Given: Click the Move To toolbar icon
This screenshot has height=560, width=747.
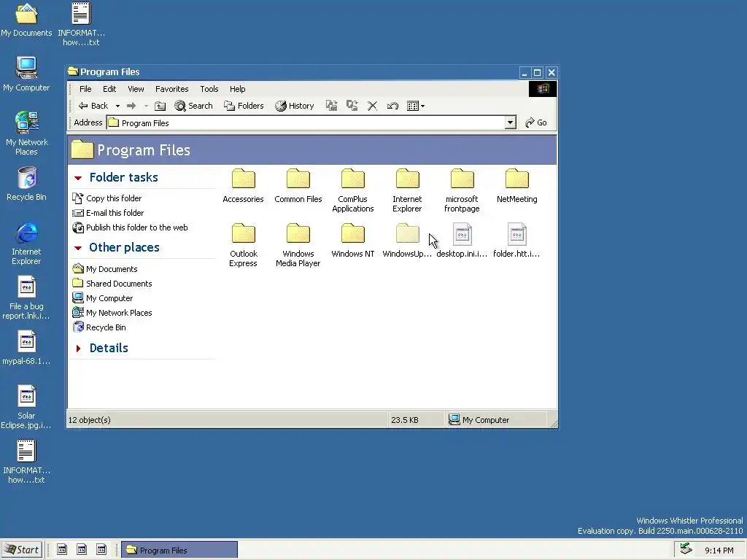Looking at the screenshot, I should tap(332, 106).
